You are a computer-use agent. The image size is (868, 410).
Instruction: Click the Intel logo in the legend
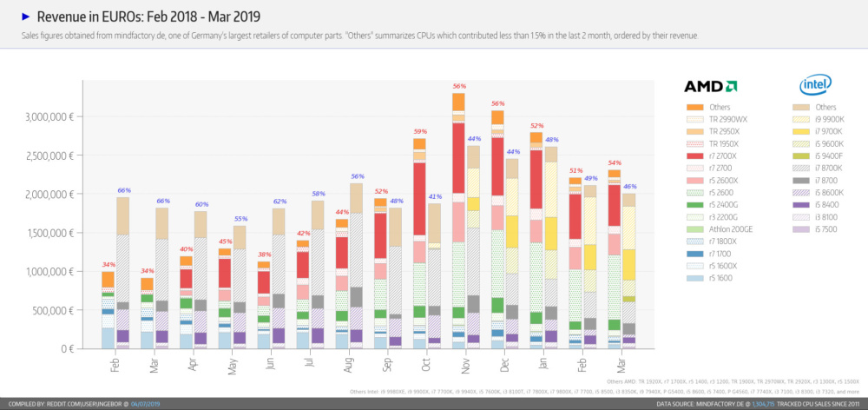[x=815, y=85]
